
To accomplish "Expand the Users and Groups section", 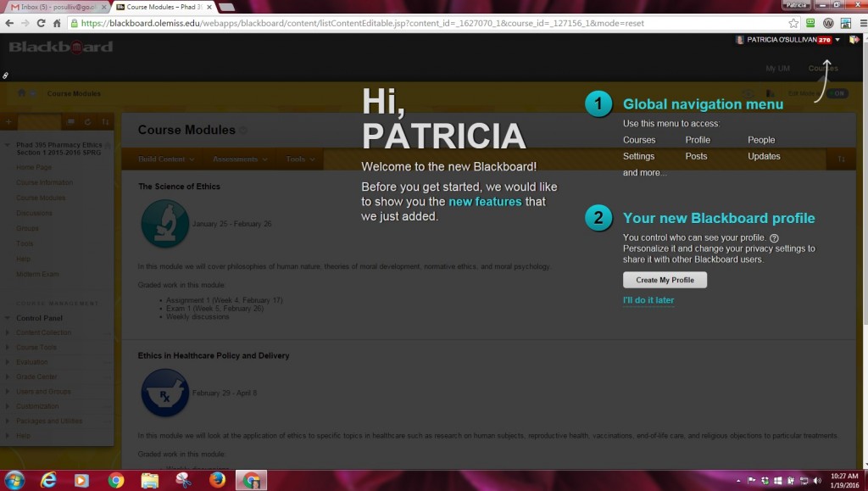I will (7, 392).
